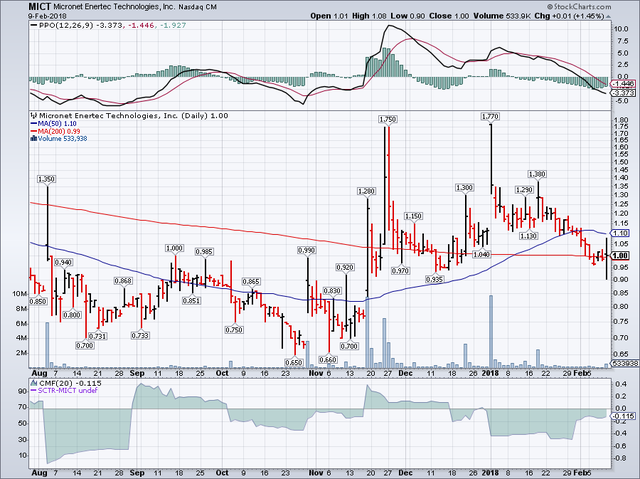The width and height of the screenshot is (640, 479).
Task: Click the 9-Feb-2018 date in header
Action: pos(20,16)
